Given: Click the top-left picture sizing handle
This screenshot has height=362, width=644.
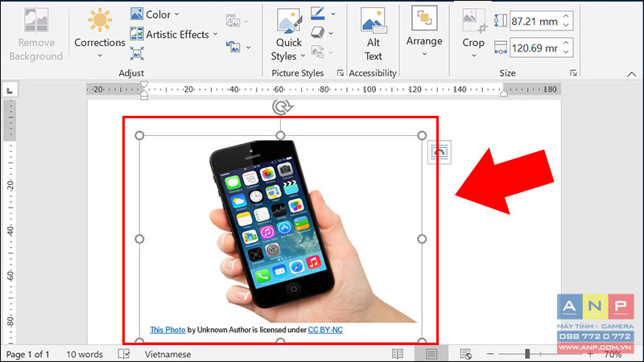Looking at the screenshot, I should tap(139, 135).
